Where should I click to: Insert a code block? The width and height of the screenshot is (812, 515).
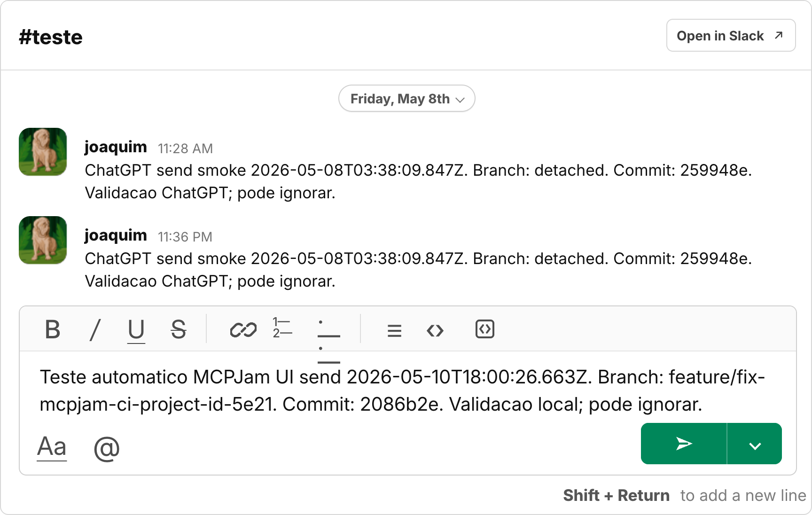click(x=485, y=329)
